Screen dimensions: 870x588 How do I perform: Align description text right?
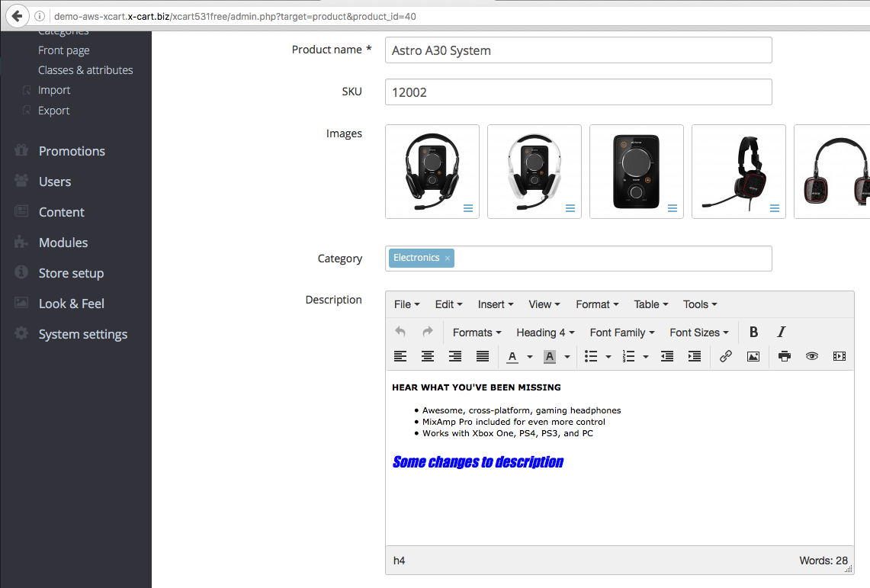[x=455, y=357]
